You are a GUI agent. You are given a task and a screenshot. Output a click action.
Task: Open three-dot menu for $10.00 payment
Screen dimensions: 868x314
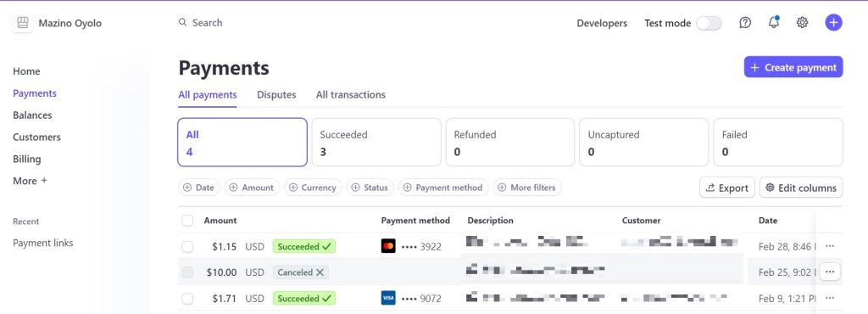830,272
